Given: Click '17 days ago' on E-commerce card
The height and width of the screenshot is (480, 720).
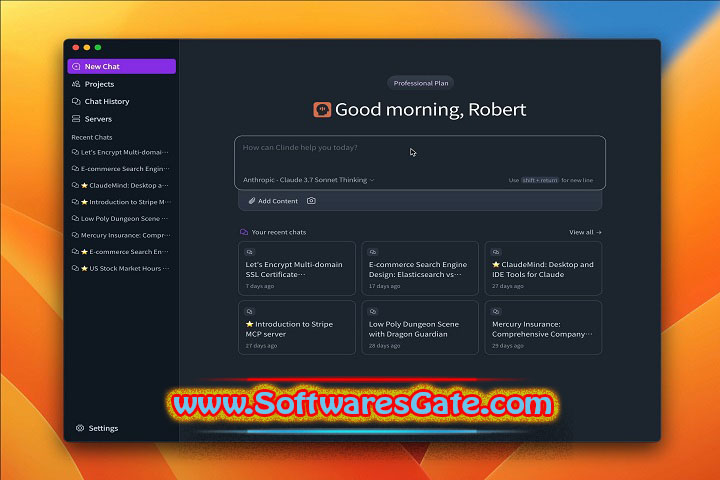Looking at the screenshot, I should point(384,286).
